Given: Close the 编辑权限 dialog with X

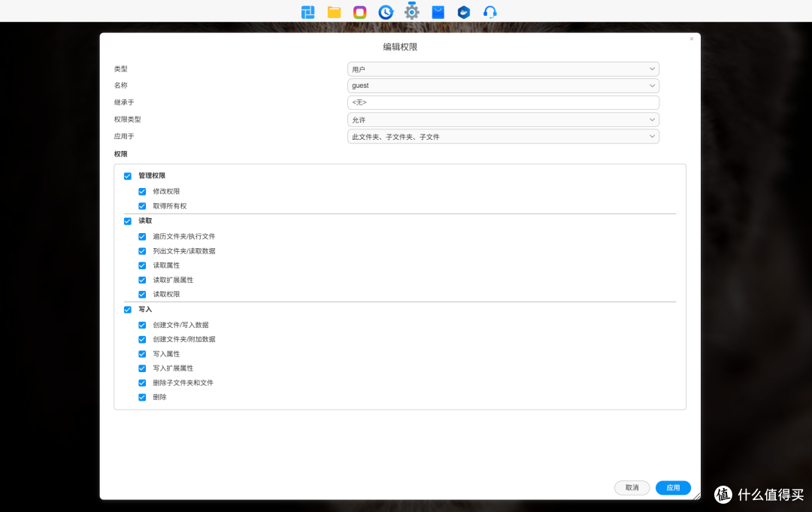Looking at the screenshot, I should pyautogui.click(x=692, y=38).
